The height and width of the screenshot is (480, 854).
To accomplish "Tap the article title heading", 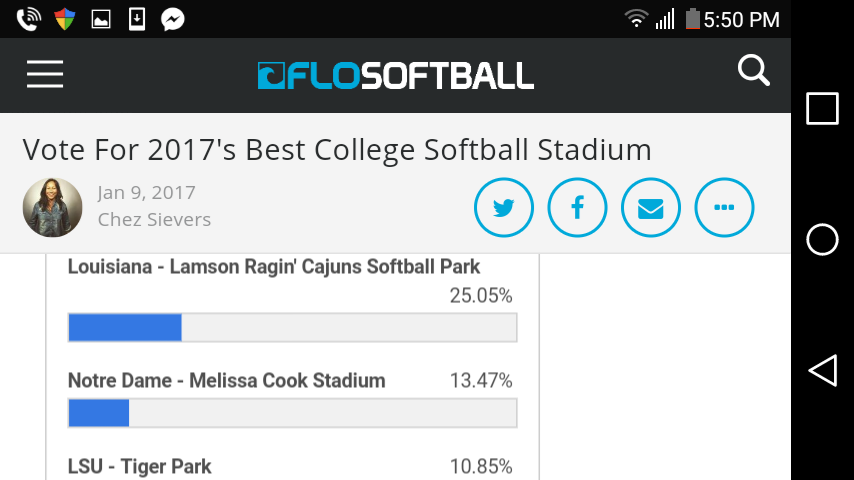I will click(337, 150).
